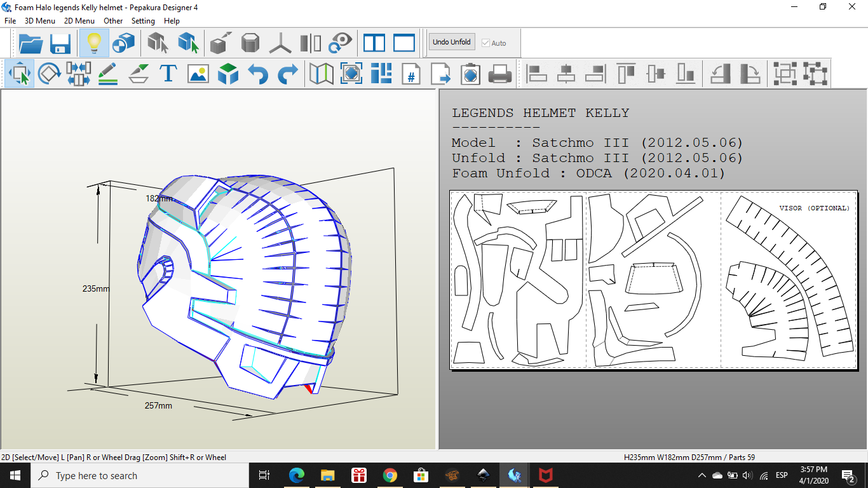The image size is (868, 488).
Task: Open the 3D Menu
Action: click(x=39, y=21)
